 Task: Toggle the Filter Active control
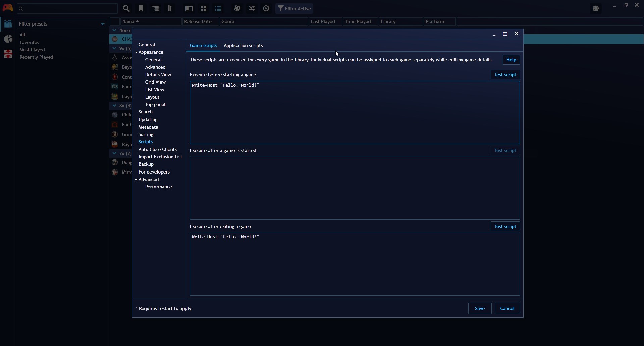(x=295, y=8)
